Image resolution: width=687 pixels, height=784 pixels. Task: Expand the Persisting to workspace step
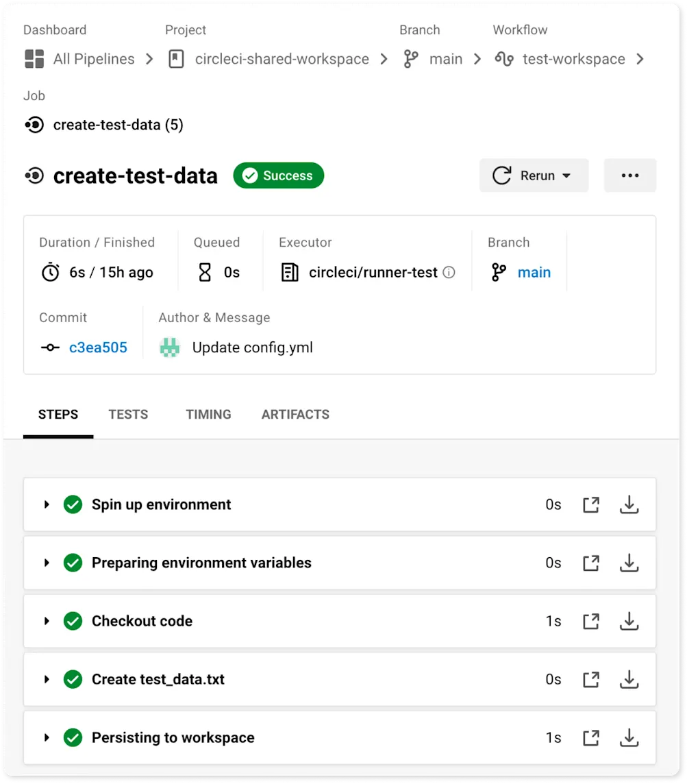pyautogui.click(x=47, y=737)
